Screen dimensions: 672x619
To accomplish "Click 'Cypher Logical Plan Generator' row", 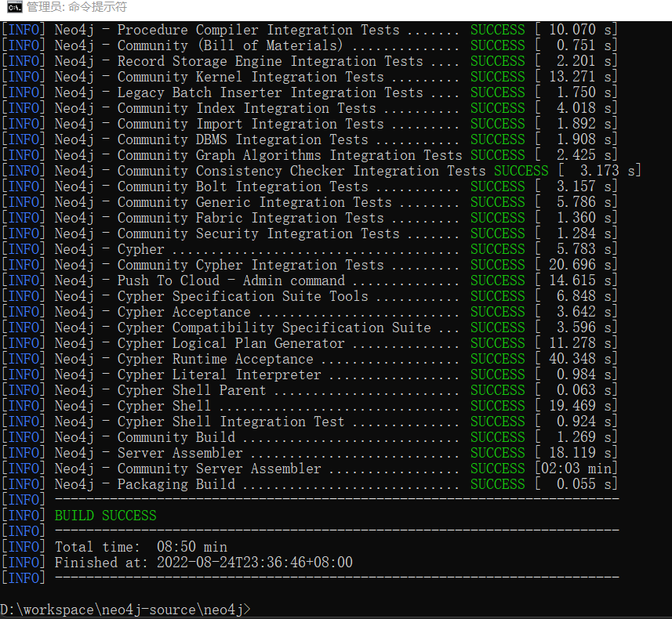I will (x=310, y=343).
